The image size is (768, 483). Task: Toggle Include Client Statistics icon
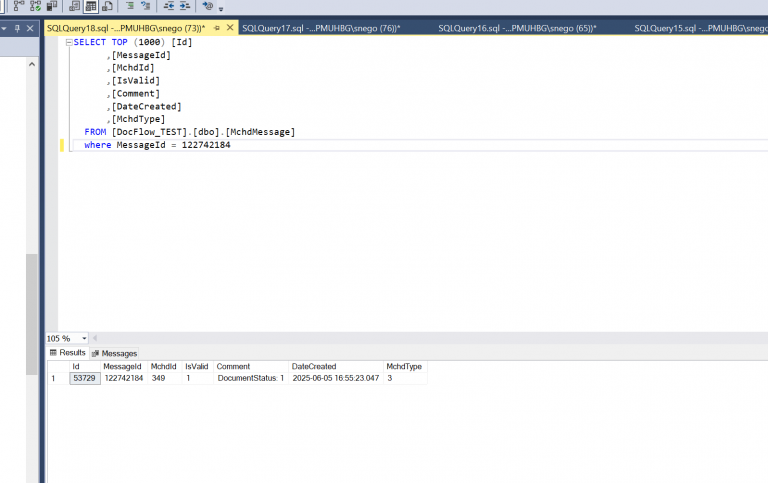pyautogui.click(x=51, y=6)
